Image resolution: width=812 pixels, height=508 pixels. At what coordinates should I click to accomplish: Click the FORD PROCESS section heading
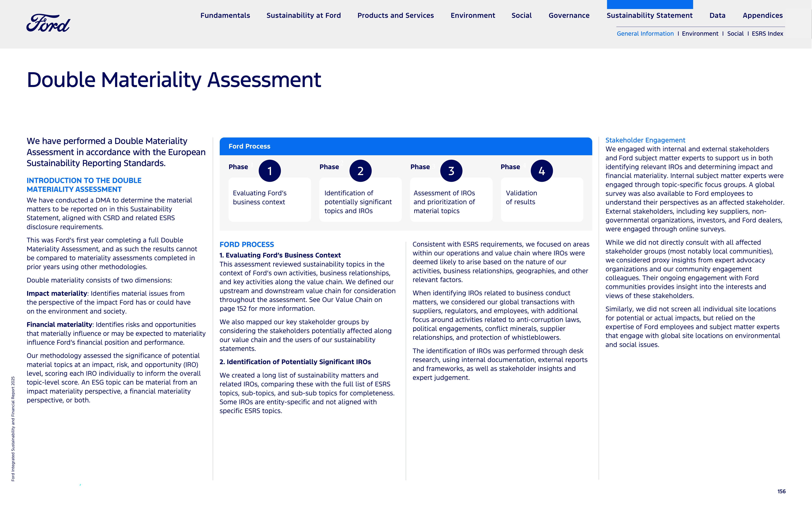247,245
